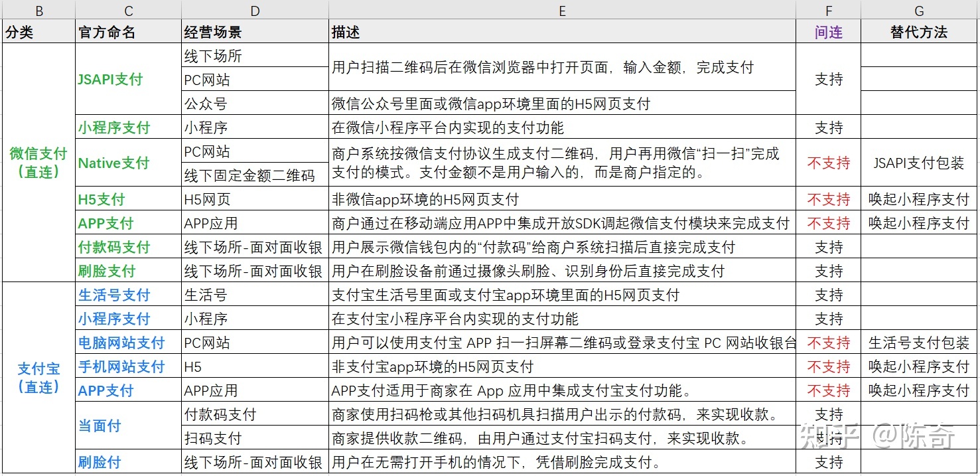Image resolution: width=980 pixels, height=476 pixels.
Task: Select column F header
Action: tap(828, 11)
